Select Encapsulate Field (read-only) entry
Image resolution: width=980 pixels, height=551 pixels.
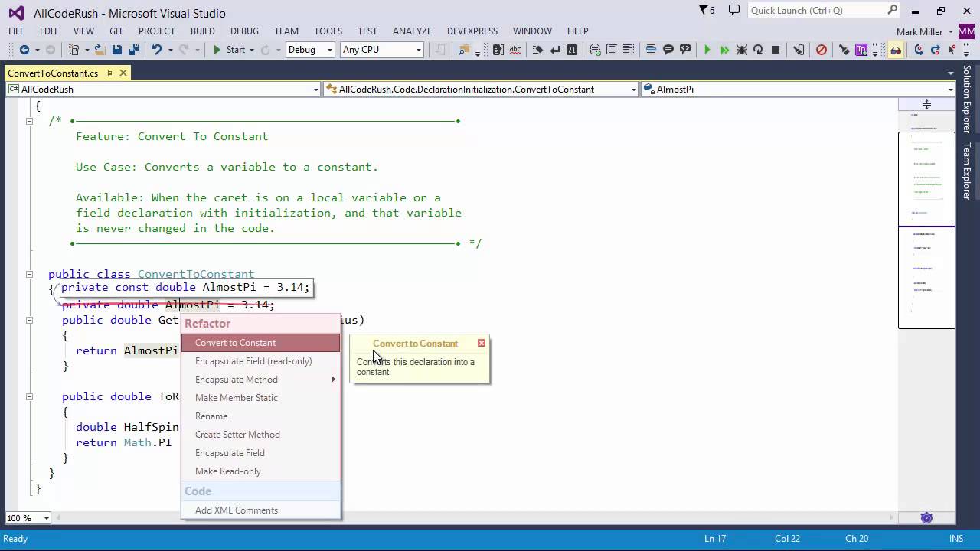[x=260, y=361]
